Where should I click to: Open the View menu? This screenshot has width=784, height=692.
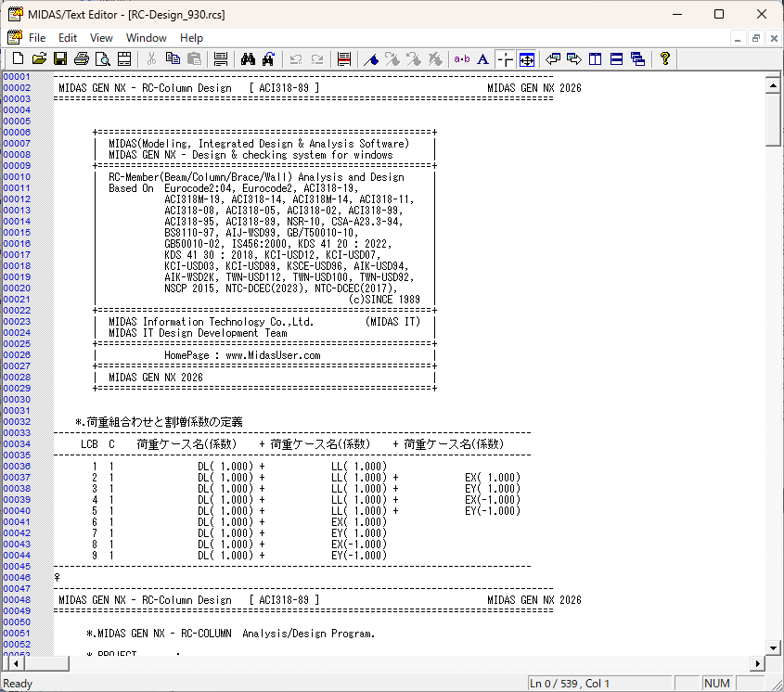point(101,38)
